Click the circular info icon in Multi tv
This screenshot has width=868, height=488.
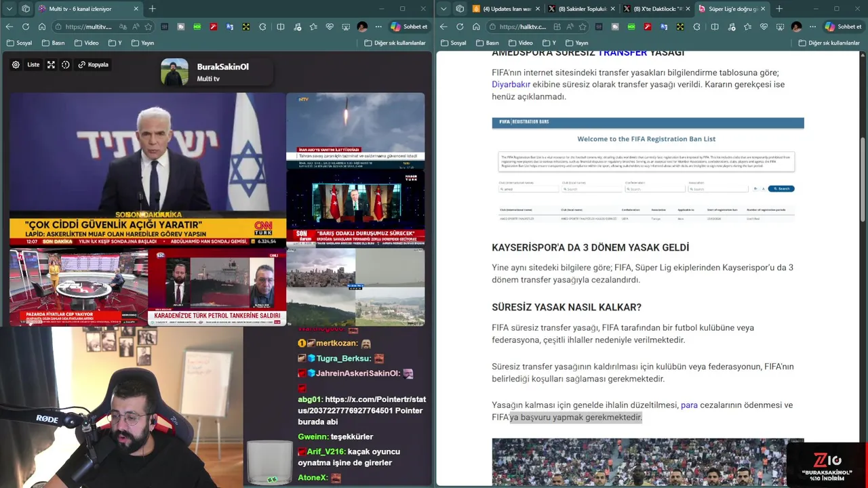point(66,65)
